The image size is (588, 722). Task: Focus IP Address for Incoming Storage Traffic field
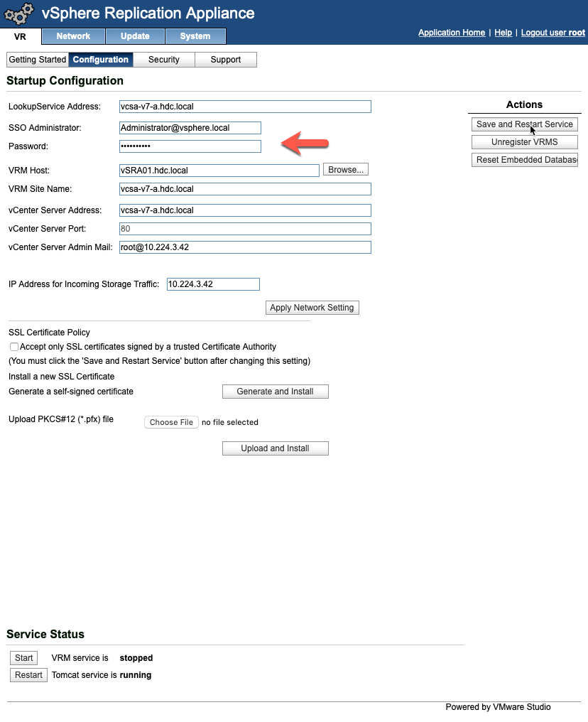click(x=213, y=284)
